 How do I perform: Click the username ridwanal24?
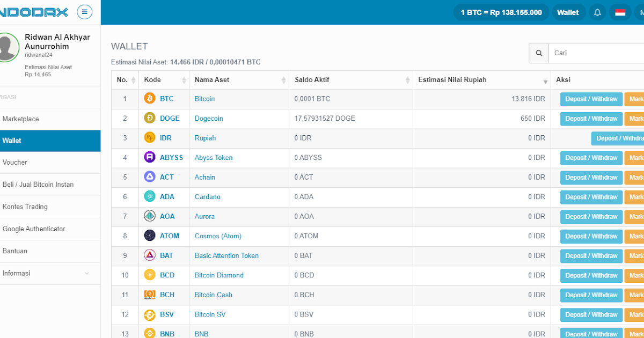[39, 55]
